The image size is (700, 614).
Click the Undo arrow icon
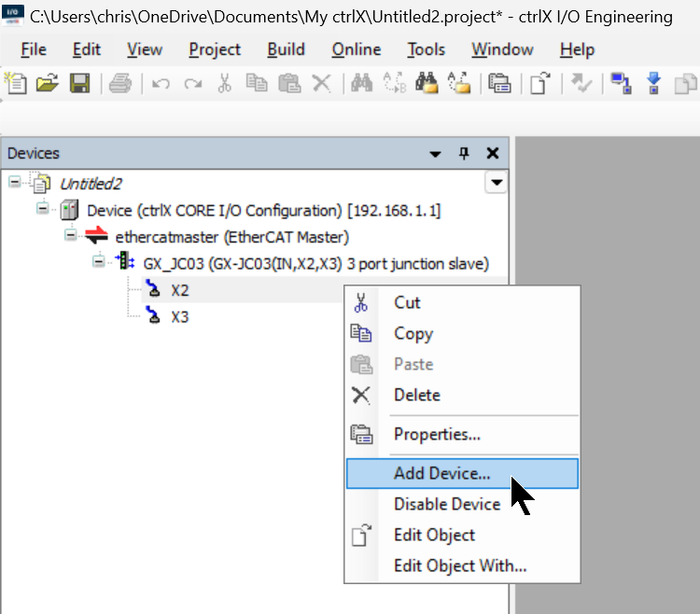tap(161, 83)
